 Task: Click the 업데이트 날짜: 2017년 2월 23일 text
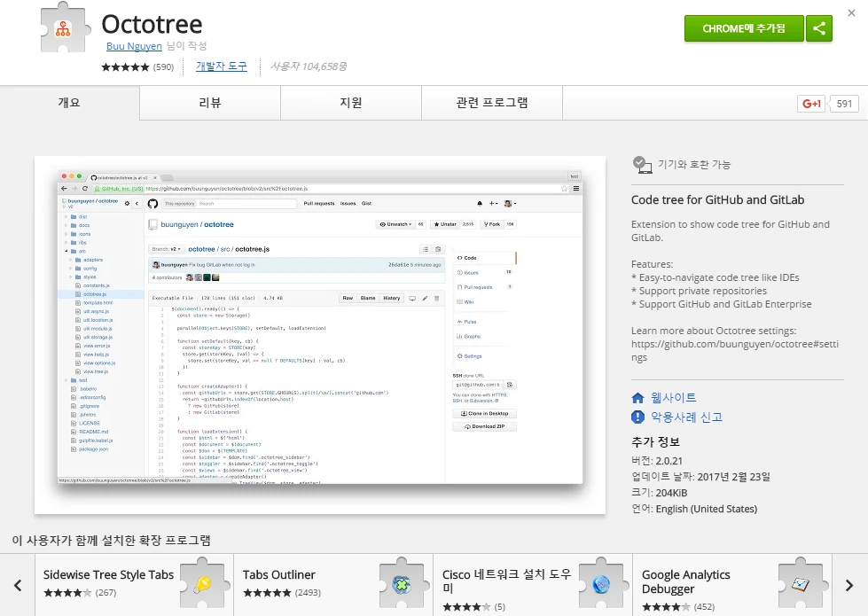point(700,477)
